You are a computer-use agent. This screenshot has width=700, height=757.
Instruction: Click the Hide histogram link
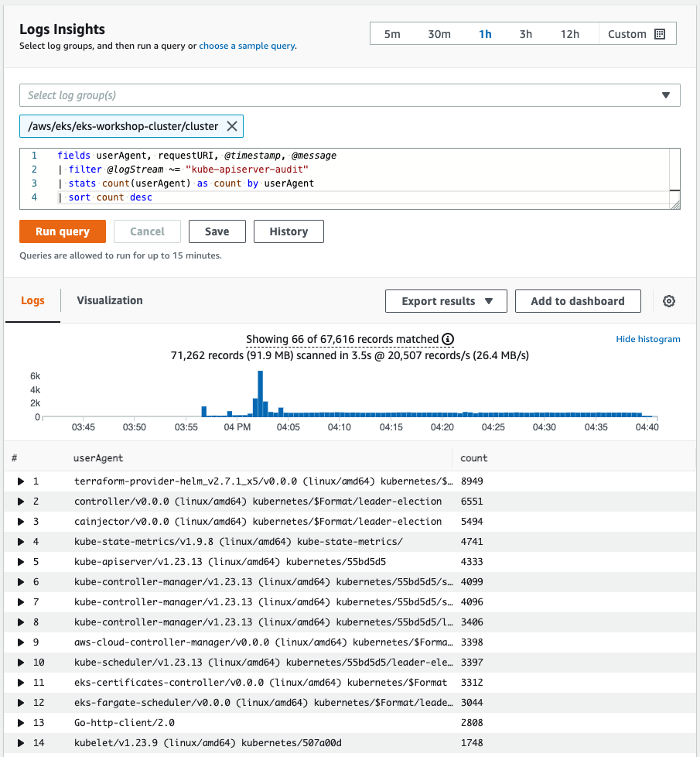[x=648, y=338]
